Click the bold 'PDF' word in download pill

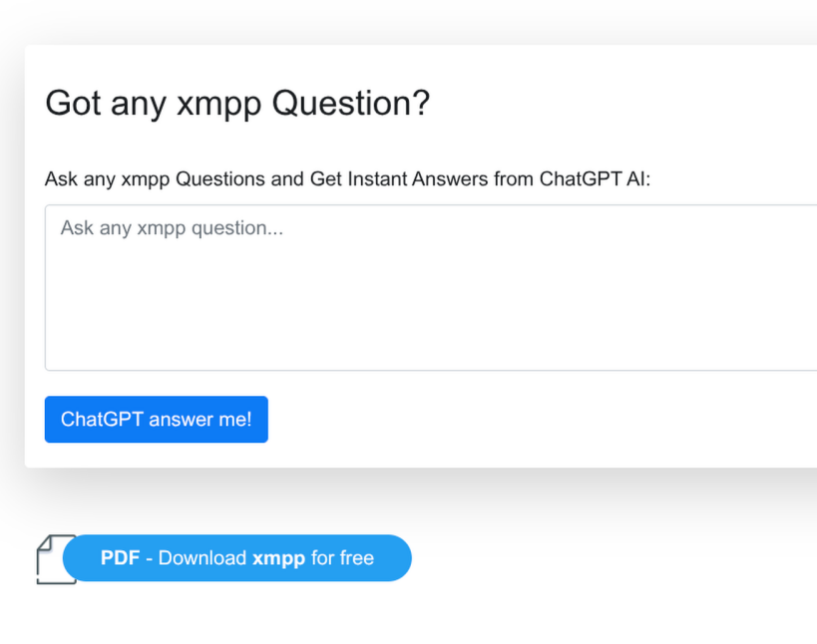120,558
